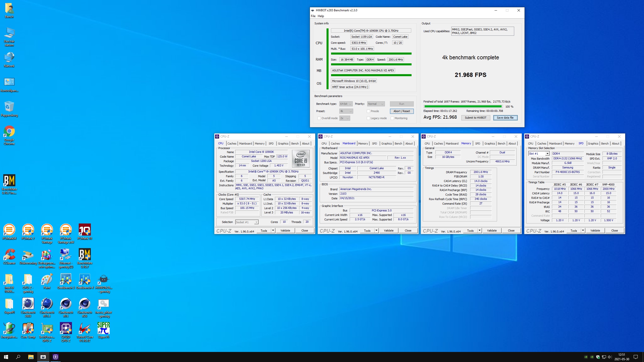The image size is (644, 362).
Task: Open the SuperPI folder icon
Action: point(9,306)
